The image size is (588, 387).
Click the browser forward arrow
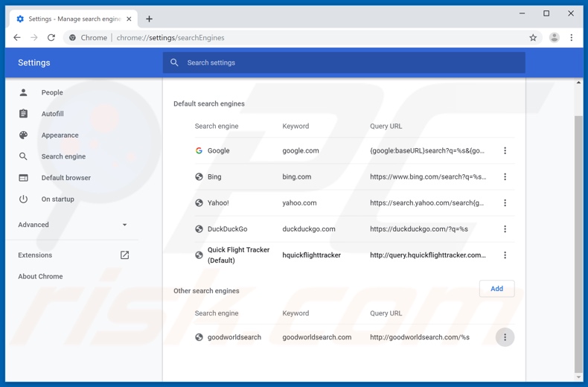34,37
